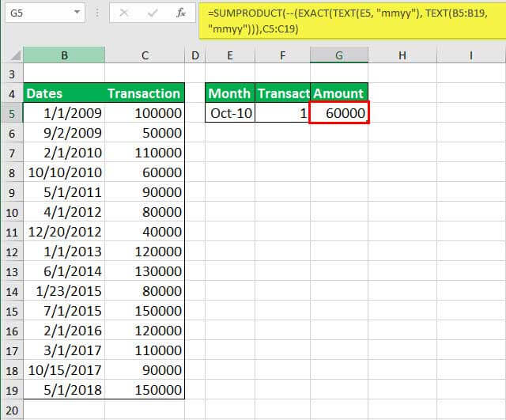Viewport: 506px width, 420px height.
Task: Select cell C11 with 40000
Action: tap(145, 232)
